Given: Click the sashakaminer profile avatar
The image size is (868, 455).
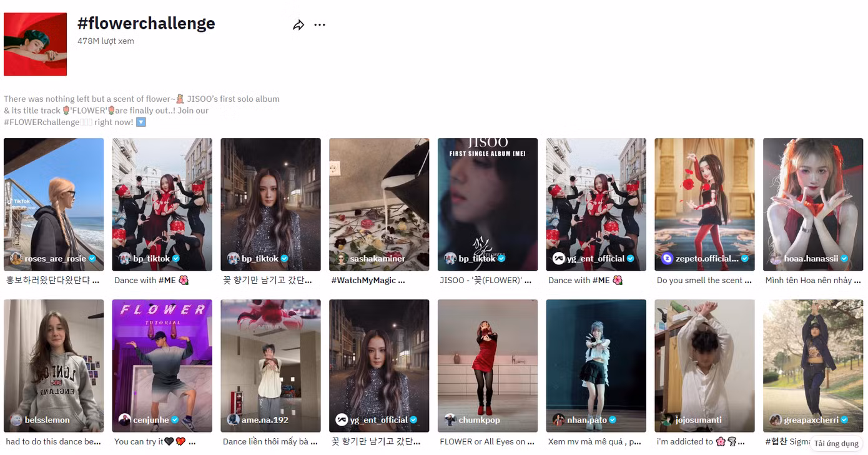Looking at the screenshot, I should click(342, 259).
